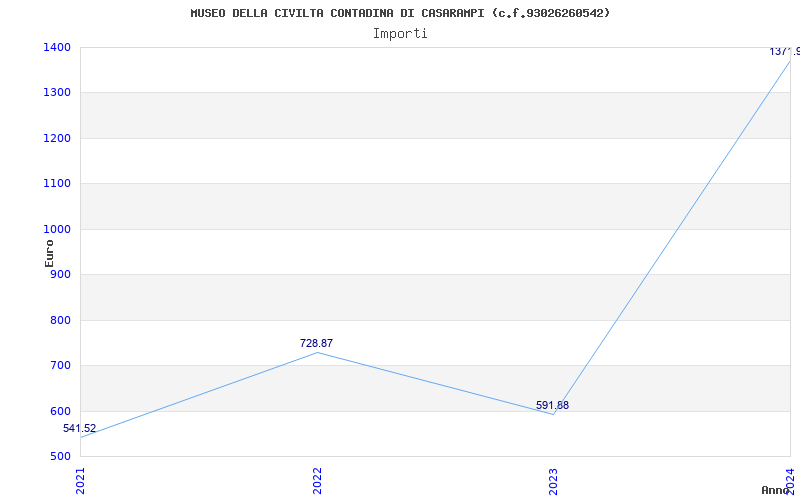Viewport: 800px width, 500px height.
Task: Click the 600 y-axis tick
Action: [x=60, y=411]
